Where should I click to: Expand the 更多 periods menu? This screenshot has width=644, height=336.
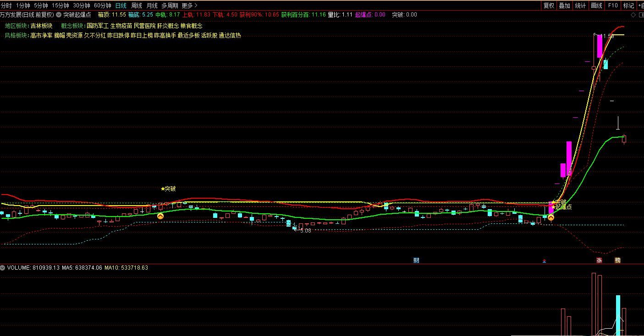[189, 5]
